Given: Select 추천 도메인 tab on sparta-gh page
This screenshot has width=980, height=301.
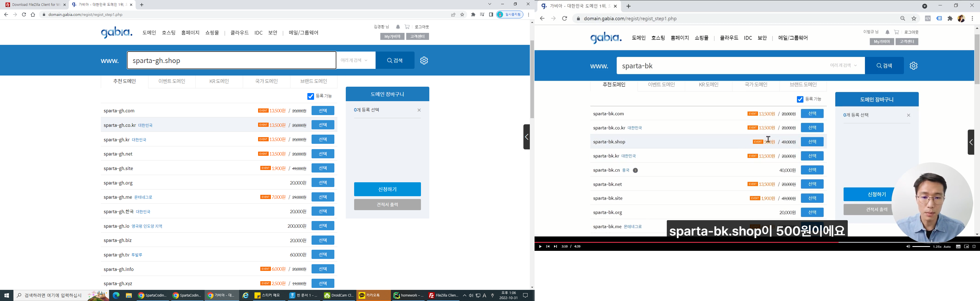Looking at the screenshot, I should [x=124, y=81].
